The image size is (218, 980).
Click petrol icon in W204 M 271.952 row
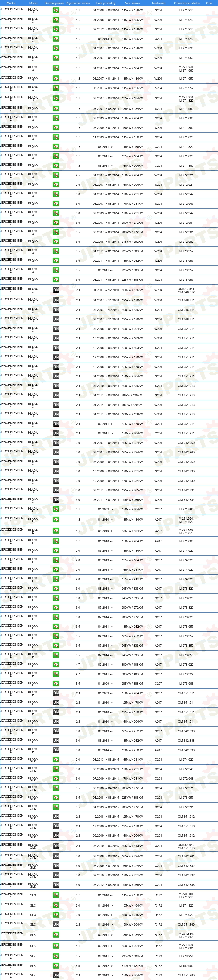pos(56,58)
